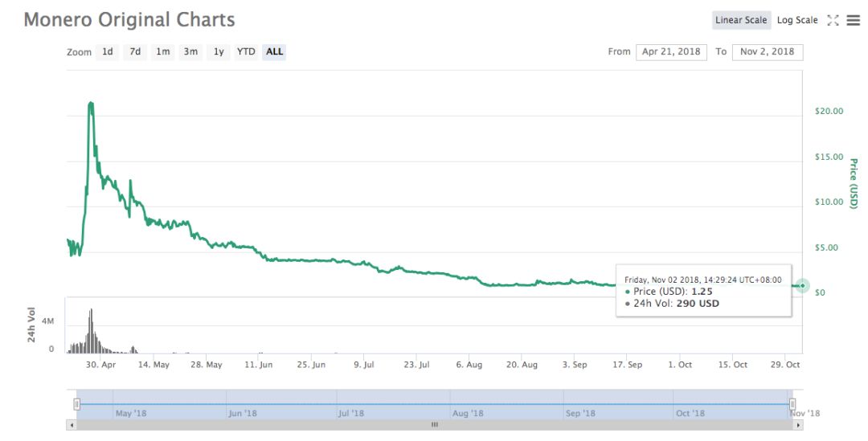The height and width of the screenshot is (441, 868).
Task: Click the tooltip price value 1.25
Action: [702, 292]
